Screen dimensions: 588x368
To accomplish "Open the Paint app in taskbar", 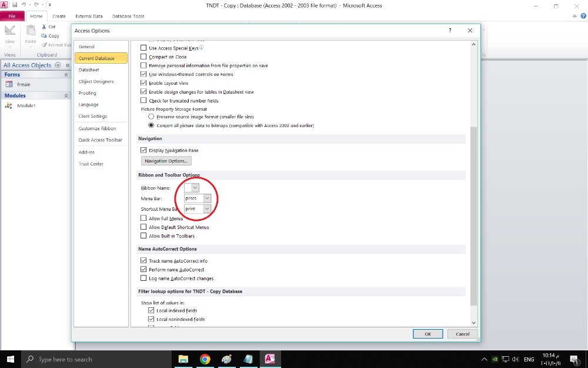I will [x=226, y=359].
